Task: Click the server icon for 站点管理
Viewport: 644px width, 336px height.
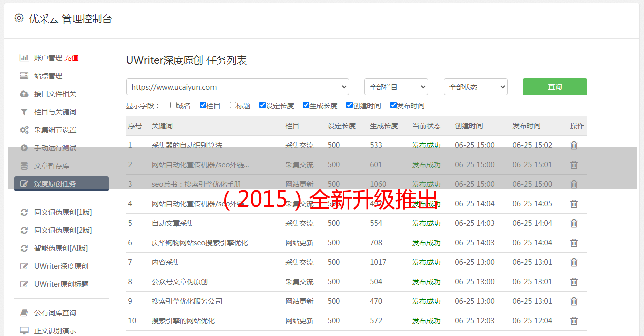Action: coord(24,76)
